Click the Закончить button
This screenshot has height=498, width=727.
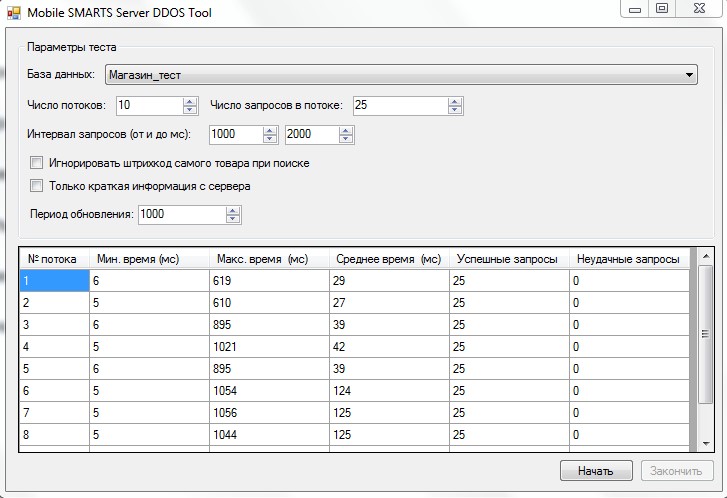[x=677, y=471]
